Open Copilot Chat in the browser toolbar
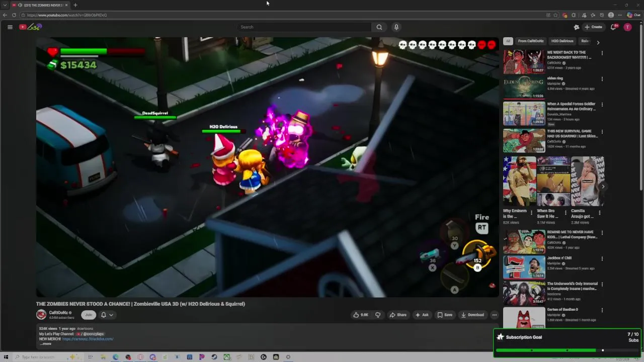 (x=633, y=15)
